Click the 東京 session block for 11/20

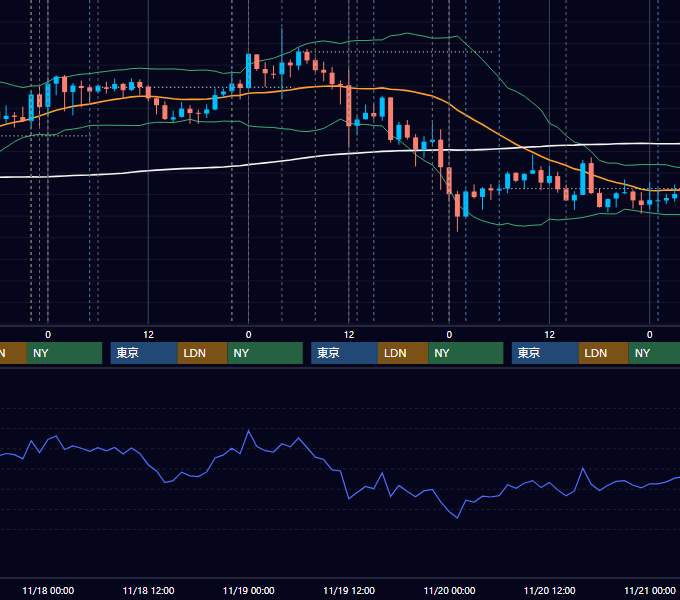pos(545,353)
